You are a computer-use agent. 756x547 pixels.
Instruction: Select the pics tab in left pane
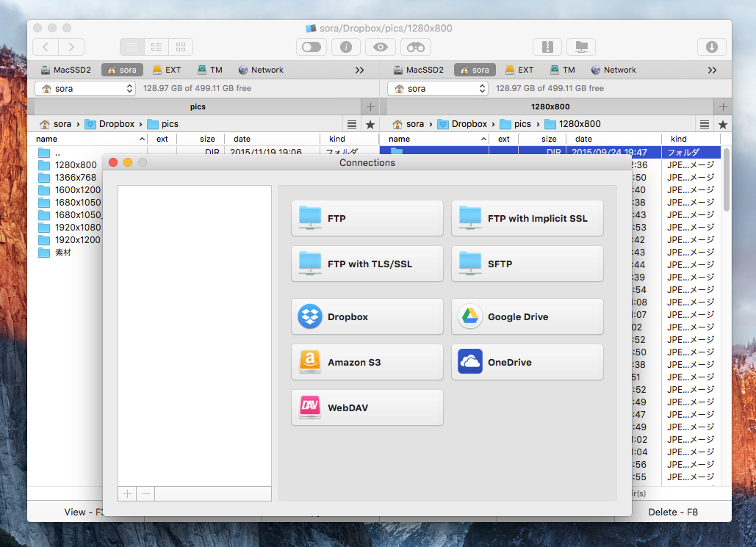tap(197, 106)
